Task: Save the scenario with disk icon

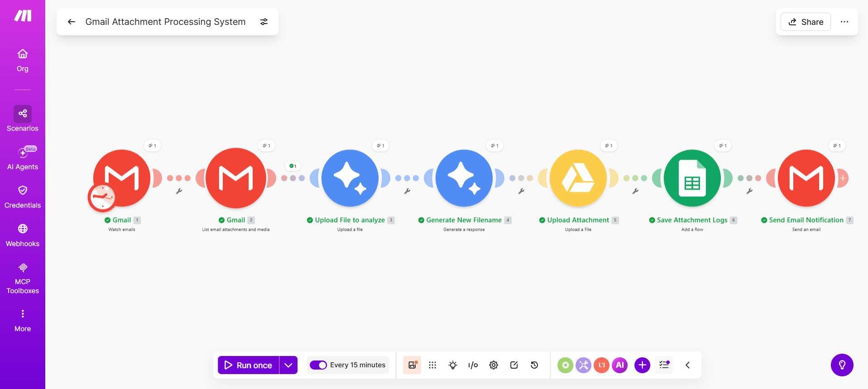Action: [x=412, y=365]
